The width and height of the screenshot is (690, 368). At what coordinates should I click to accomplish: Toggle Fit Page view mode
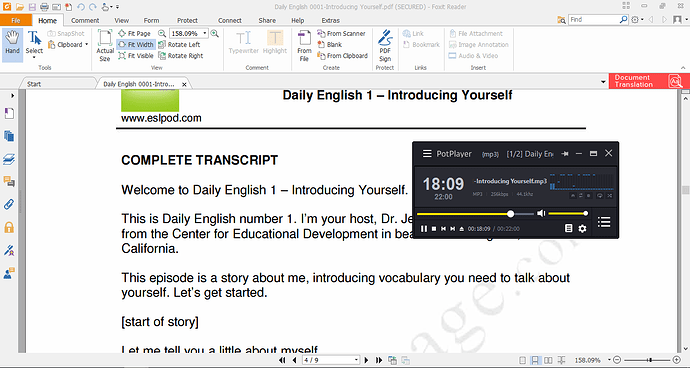pos(134,33)
